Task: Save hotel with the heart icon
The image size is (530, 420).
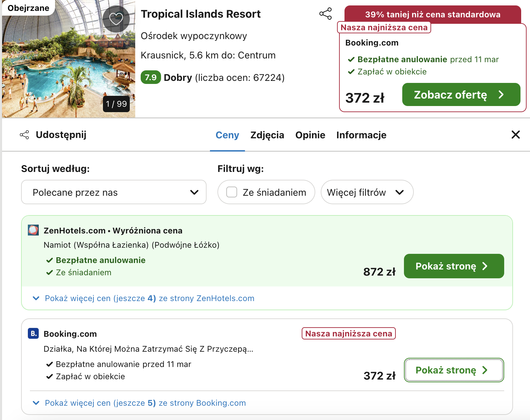Action: click(x=116, y=19)
